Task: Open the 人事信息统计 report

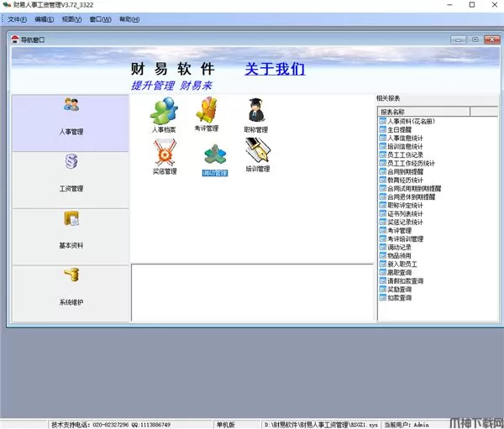Action: tap(402, 138)
